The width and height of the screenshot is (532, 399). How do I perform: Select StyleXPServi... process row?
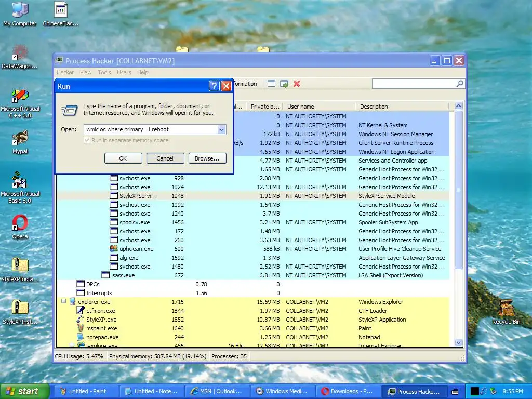253,196
